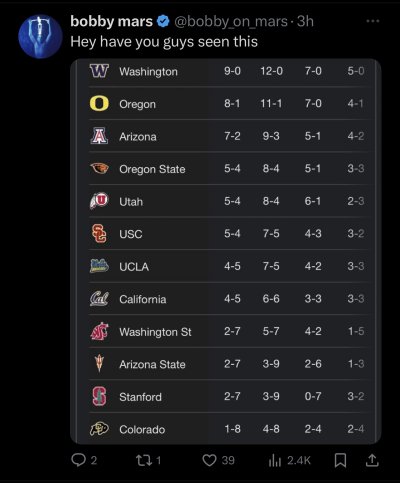
Task: Select the Colorado team name
Action: click(x=142, y=429)
